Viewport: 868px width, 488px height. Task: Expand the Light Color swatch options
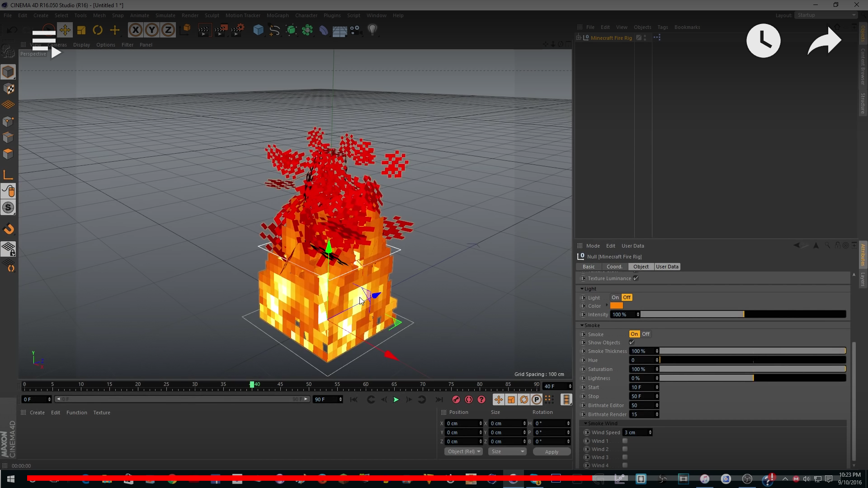(607, 305)
